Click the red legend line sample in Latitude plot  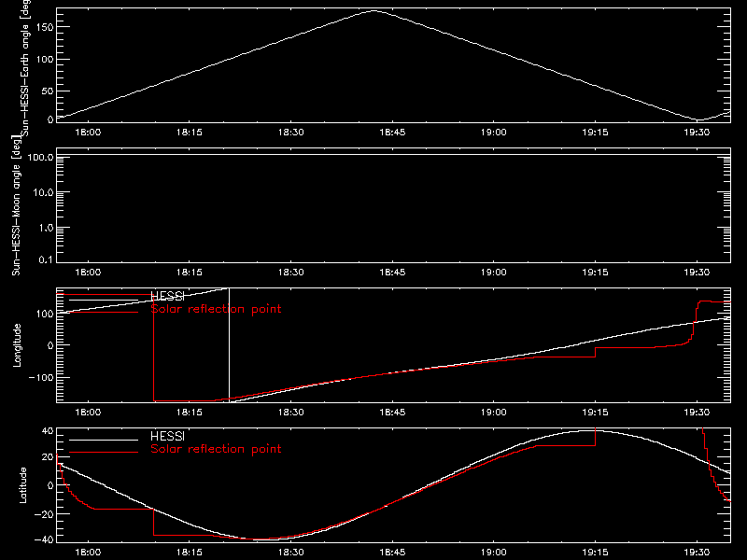[x=104, y=452]
